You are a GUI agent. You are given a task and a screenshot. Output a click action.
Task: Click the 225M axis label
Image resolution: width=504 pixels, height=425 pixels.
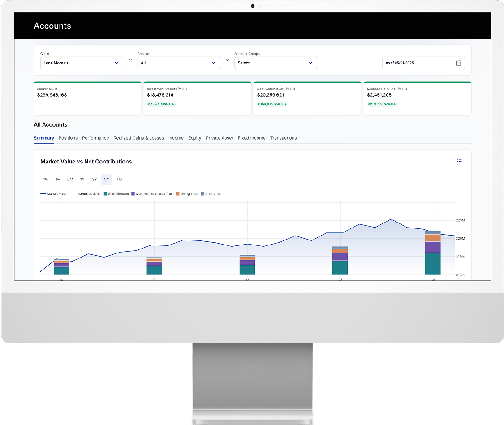coord(460,220)
